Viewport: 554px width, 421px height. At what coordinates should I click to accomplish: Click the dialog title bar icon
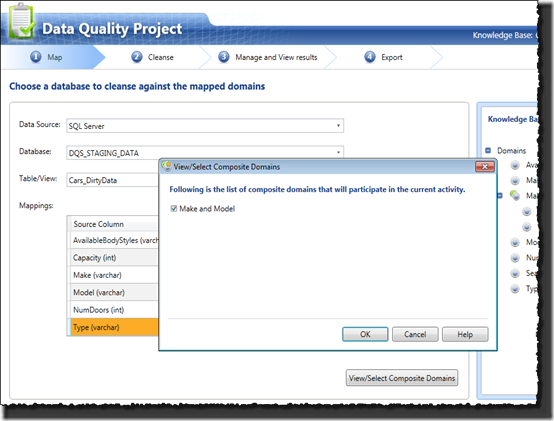pyautogui.click(x=167, y=166)
